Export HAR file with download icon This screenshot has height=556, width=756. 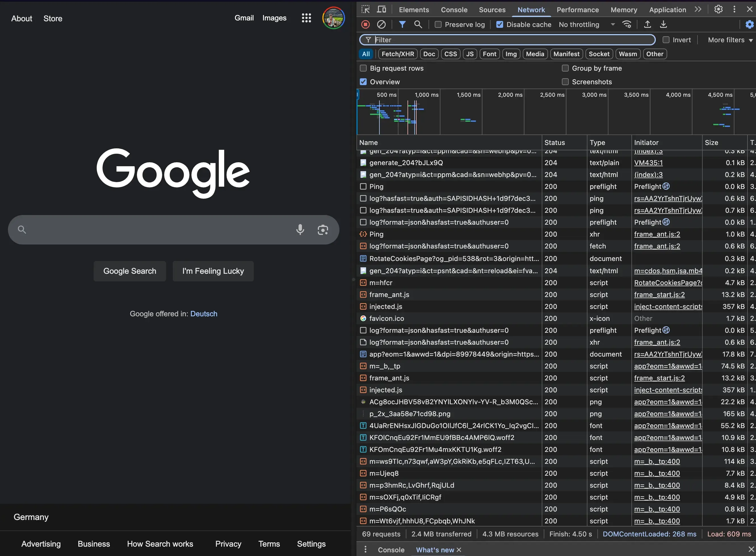pos(663,24)
